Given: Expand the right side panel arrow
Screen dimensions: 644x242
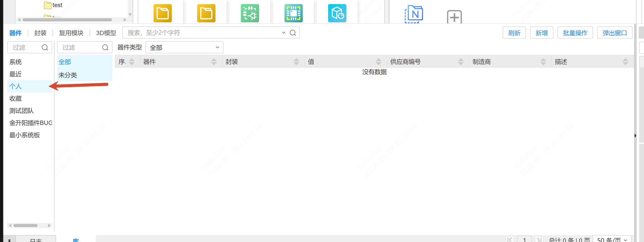Looking at the screenshot, I should [635, 136].
